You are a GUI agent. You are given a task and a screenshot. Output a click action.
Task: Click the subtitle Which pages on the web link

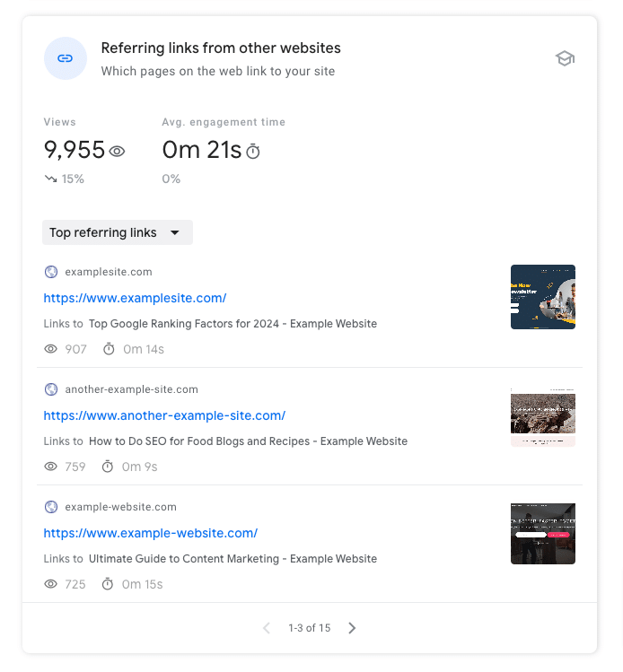[218, 71]
